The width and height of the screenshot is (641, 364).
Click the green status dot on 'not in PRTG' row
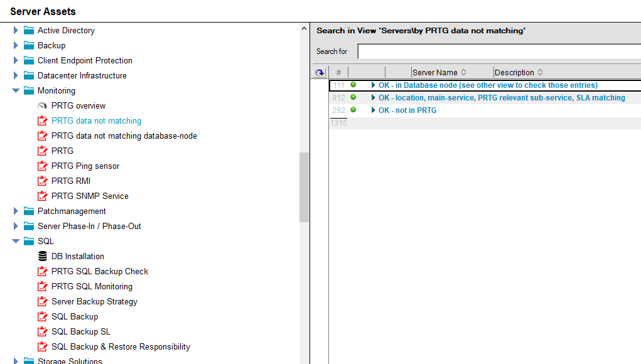353,110
